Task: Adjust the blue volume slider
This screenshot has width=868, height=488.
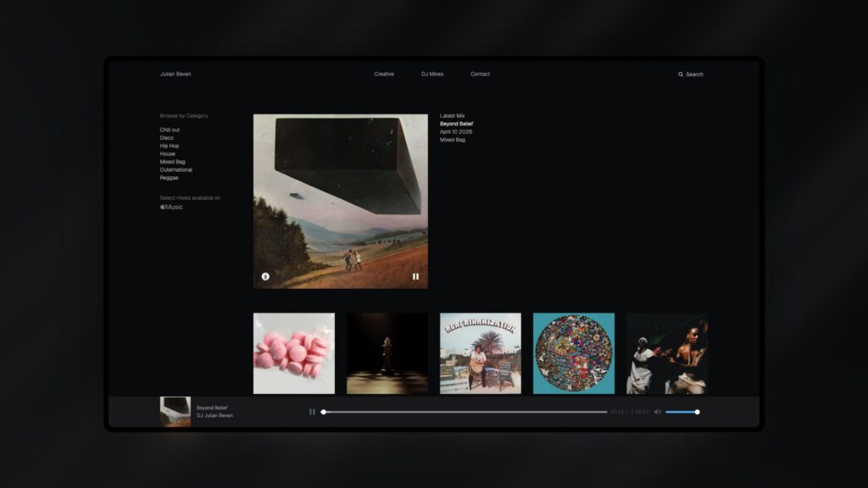Action: 682,412
